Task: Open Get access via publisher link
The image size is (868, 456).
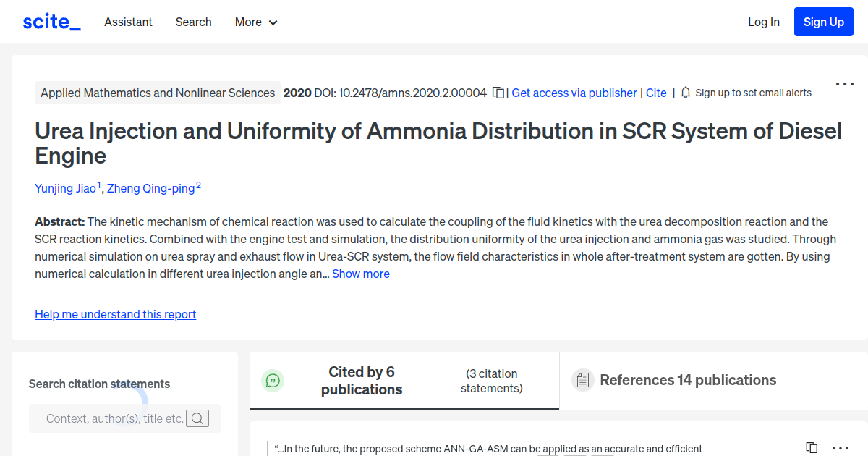Action: click(x=574, y=93)
